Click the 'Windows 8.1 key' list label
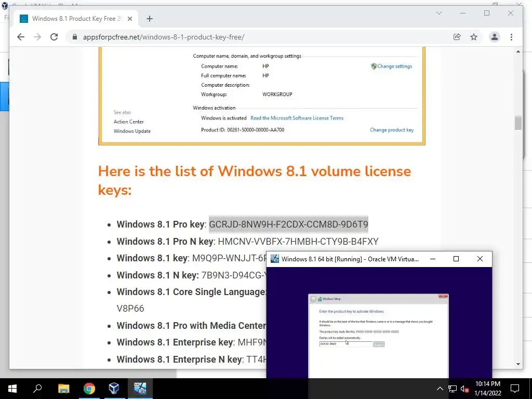The image size is (532, 399). [152, 258]
